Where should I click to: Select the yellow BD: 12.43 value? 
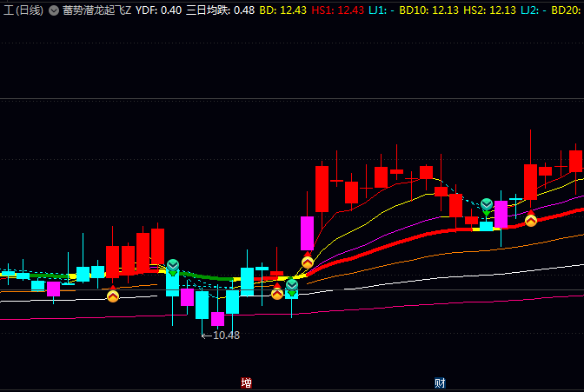(282, 10)
